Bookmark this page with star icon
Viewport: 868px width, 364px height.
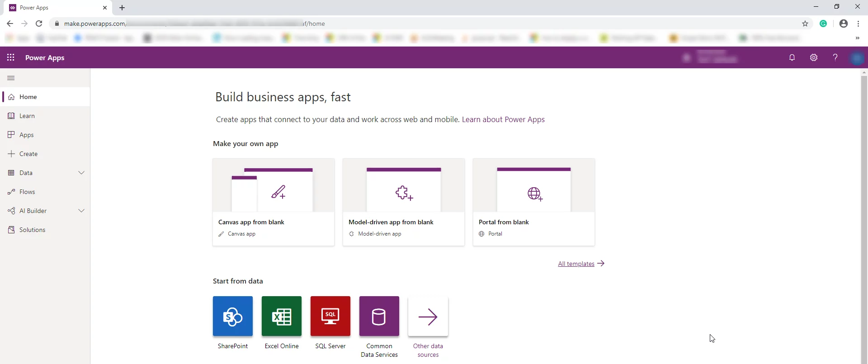point(805,24)
